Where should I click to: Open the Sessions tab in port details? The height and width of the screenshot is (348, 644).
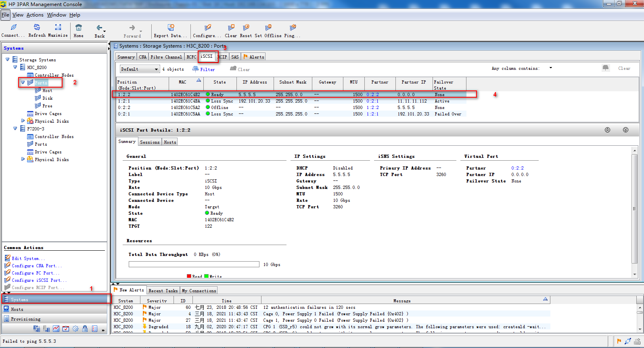150,142
